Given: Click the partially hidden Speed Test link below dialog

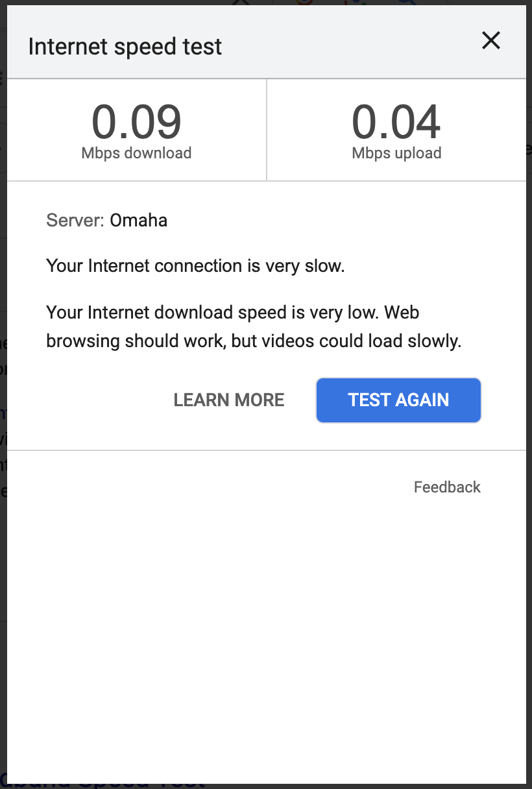Looking at the screenshot, I should 104,783.
